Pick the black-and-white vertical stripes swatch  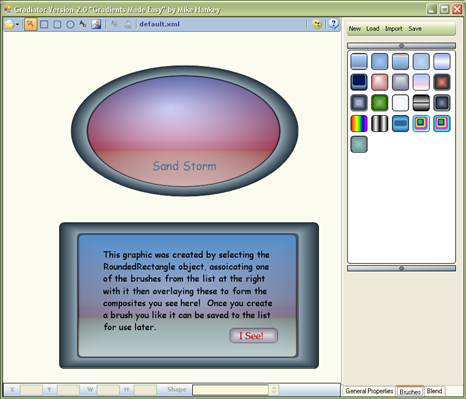click(x=380, y=123)
